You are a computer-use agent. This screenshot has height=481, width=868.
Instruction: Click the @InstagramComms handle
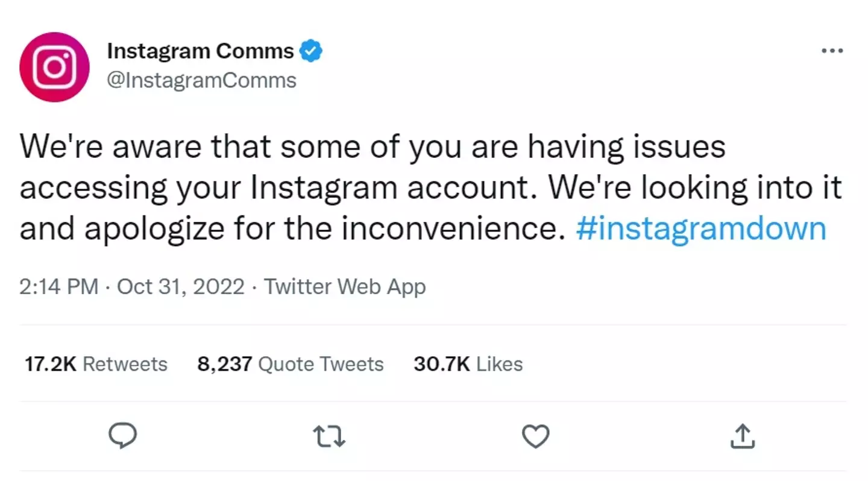pyautogui.click(x=201, y=80)
